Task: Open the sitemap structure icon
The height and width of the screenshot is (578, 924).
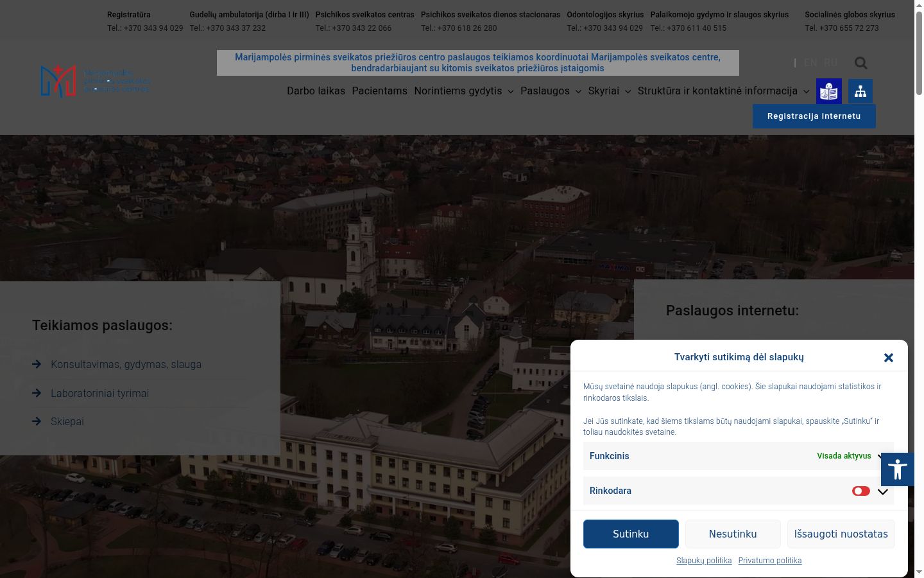Action: pyautogui.click(x=860, y=91)
